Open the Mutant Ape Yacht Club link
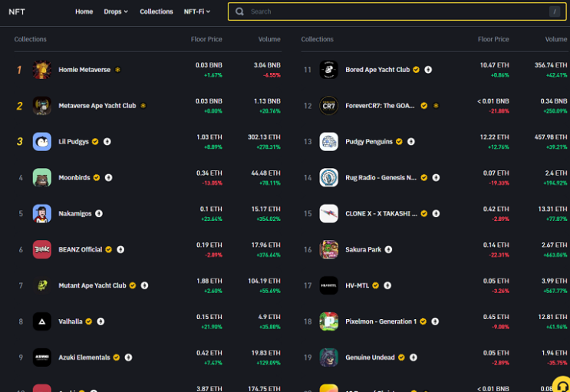Image resolution: width=570 pixels, height=392 pixels. [92, 285]
